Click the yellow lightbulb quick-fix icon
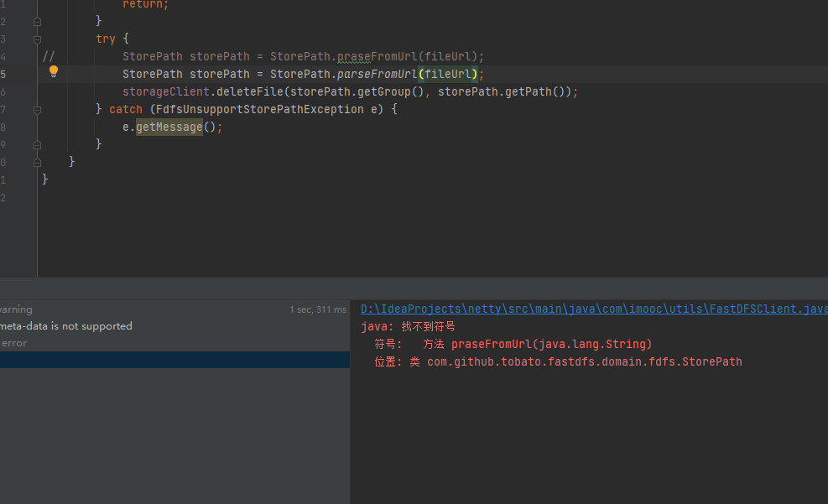828x504 pixels. coord(54,72)
